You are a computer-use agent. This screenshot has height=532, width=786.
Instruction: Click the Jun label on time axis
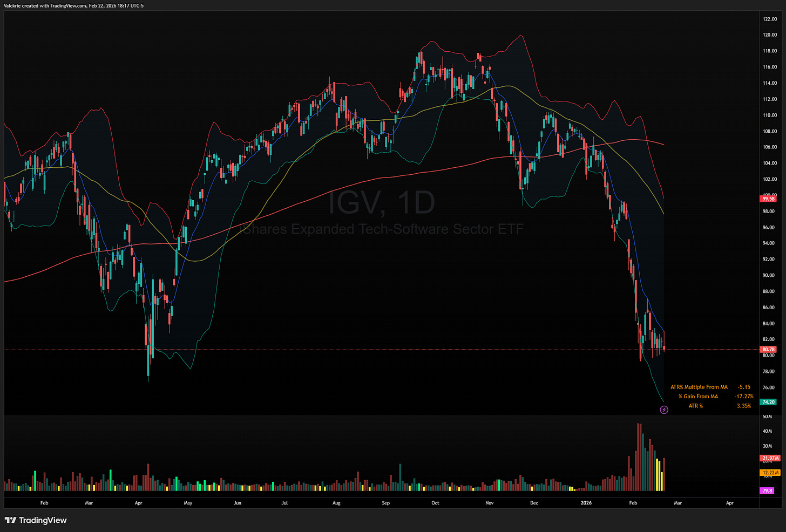click(x=238, y=503)
